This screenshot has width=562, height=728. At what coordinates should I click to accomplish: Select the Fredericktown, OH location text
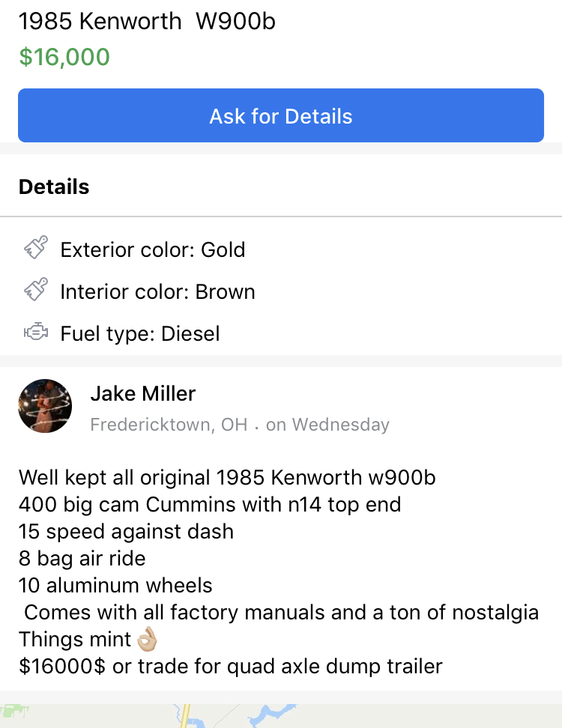click(x=168, y=425)
